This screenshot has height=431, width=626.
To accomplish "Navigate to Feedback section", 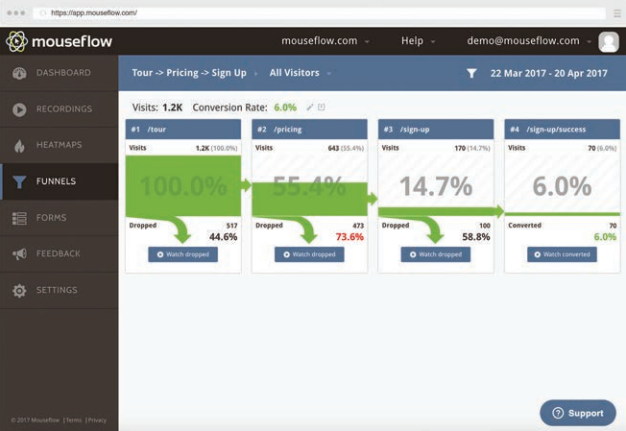I will (58, 254).
